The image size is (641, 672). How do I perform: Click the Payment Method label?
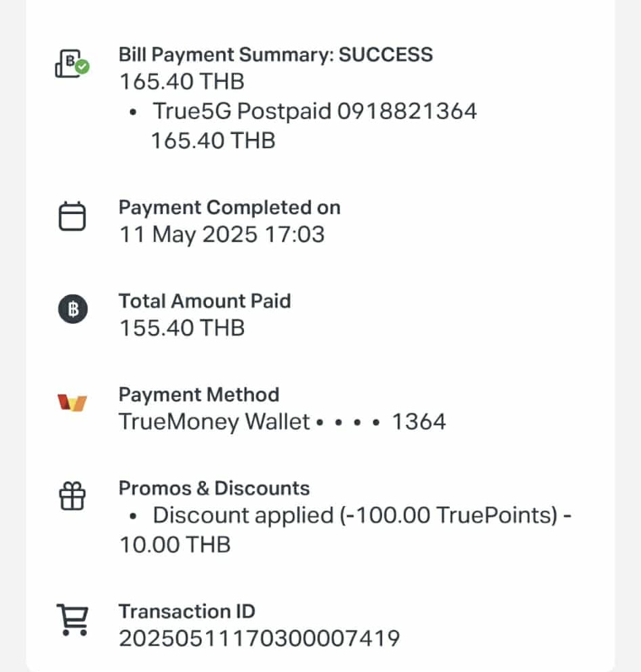pyautogui.click(x=199, y=395)
